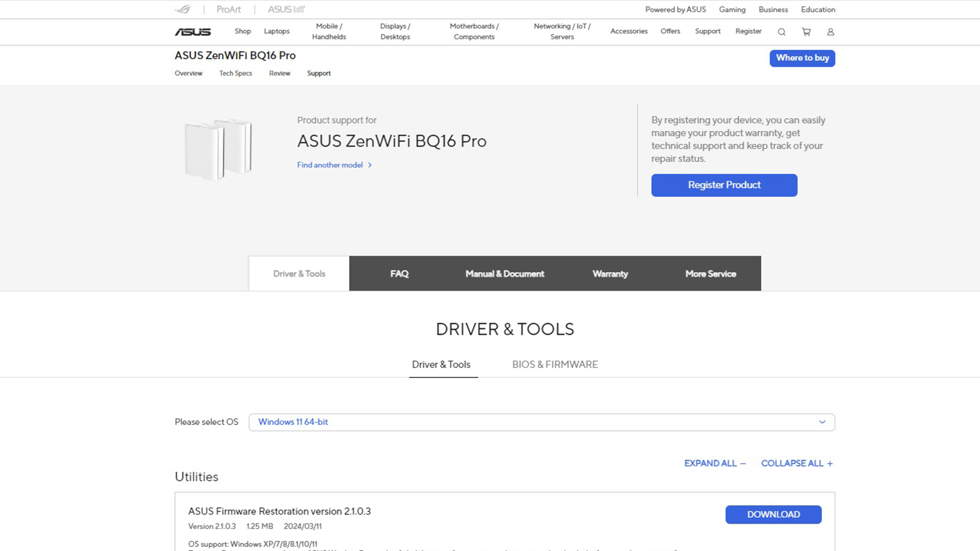Open Shop menu

243,31
